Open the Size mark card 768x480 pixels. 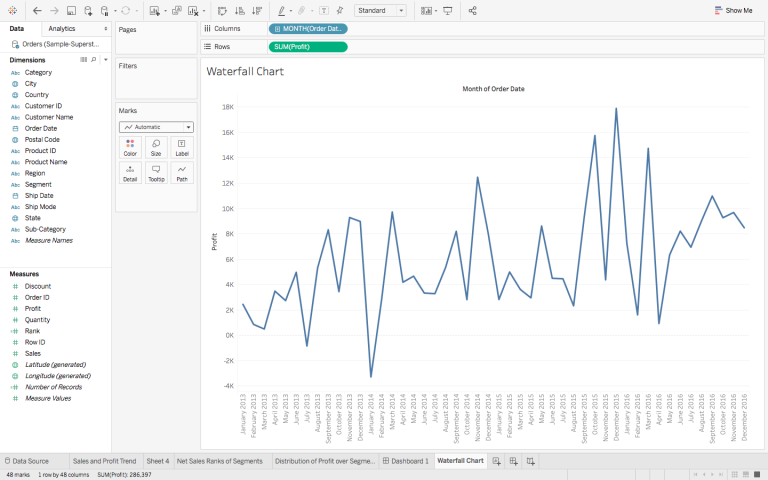point(156,148)
